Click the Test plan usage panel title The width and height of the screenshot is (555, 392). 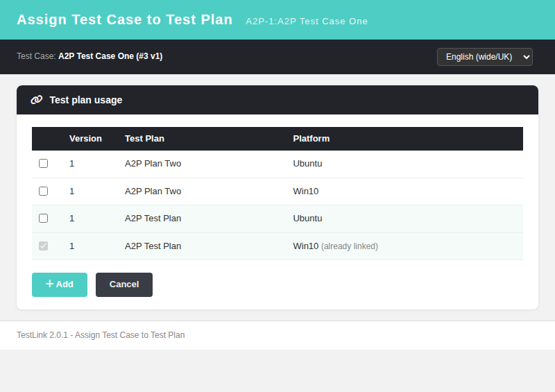click(x=85, y=100)
